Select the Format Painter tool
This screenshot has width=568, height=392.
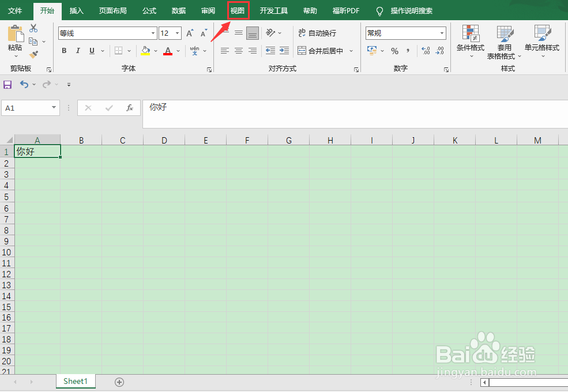point(35,54)
